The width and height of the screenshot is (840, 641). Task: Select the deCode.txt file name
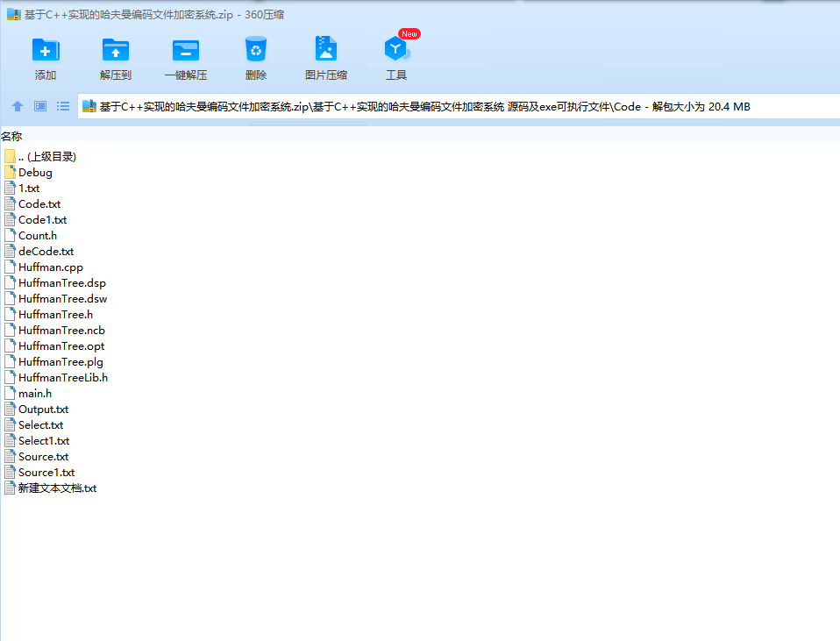(46, 252)
